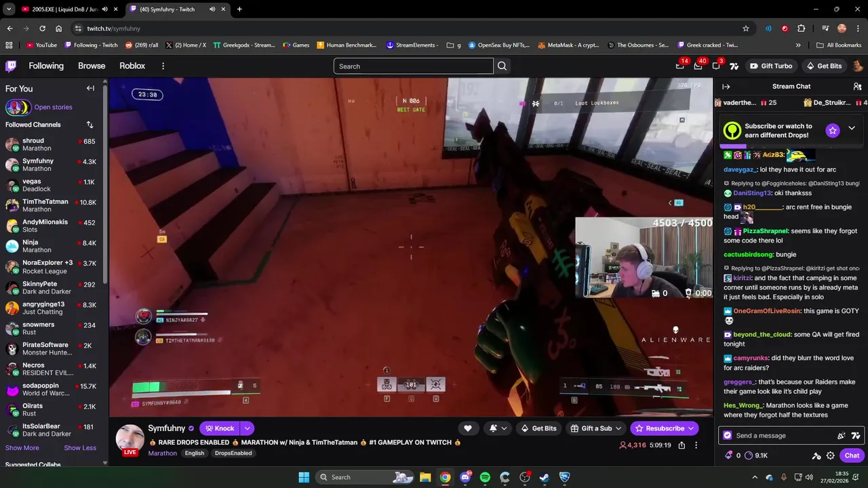The image size is (868, 488).
Task: Open the Gift a Sub dropdown
Action: [x=596, y=428]
